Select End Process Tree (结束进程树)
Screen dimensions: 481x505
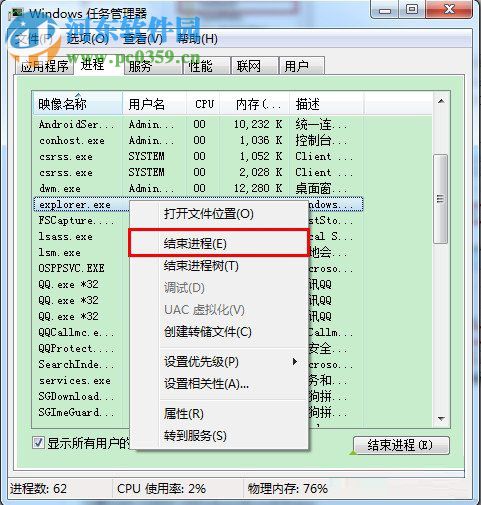coord(218,266)
